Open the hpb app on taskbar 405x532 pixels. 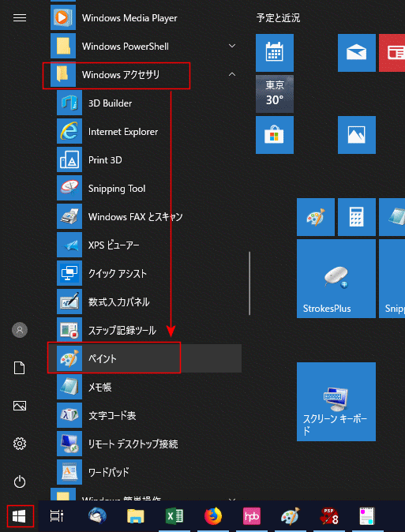[252, 516]
